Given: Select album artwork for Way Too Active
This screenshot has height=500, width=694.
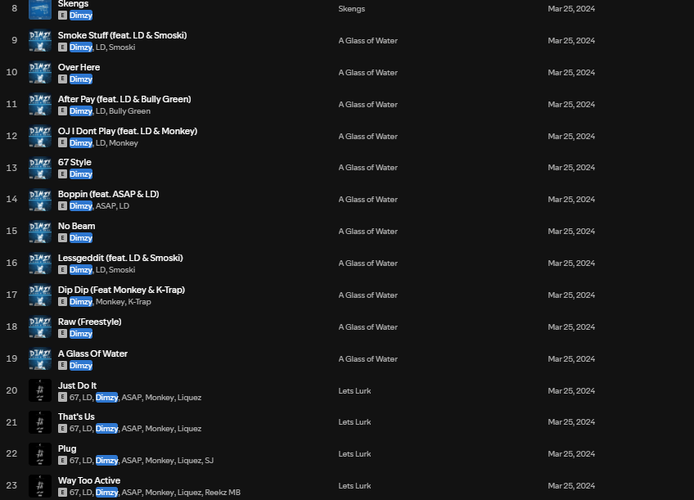Looking at the screenshot, I should [40, 486].
